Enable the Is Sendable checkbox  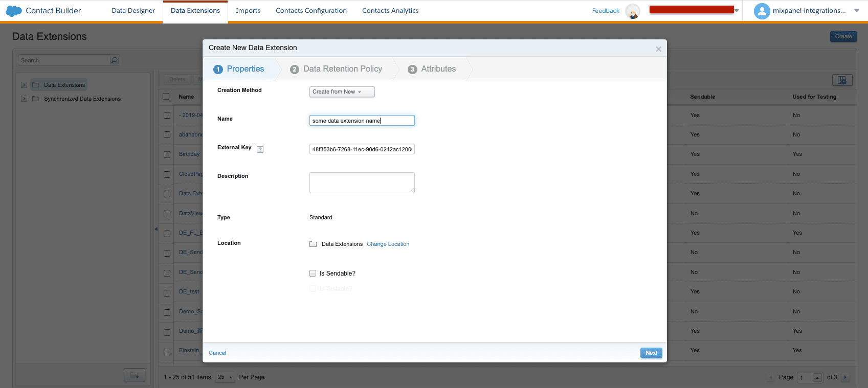point(313,273)
